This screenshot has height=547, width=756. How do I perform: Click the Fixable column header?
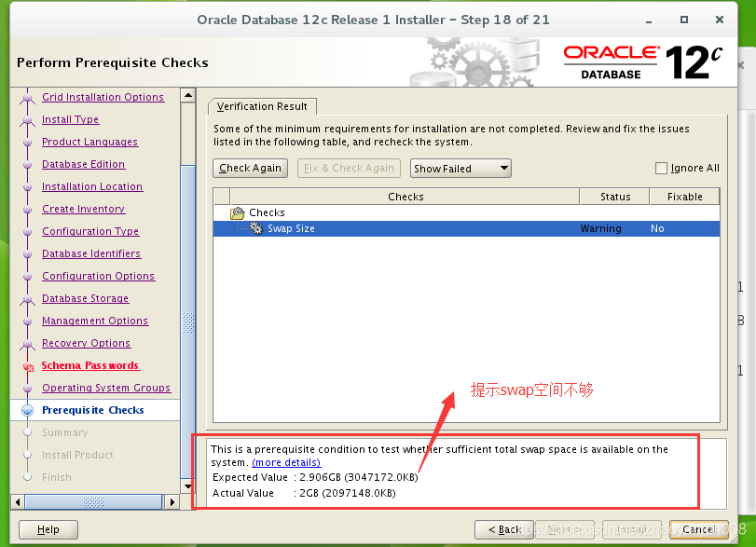click(684, 197)
